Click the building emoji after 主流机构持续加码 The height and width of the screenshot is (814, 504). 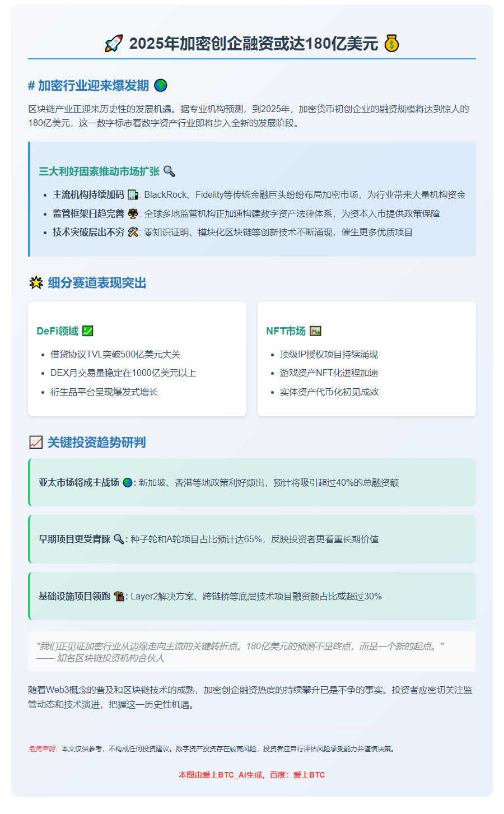point(133,195)
